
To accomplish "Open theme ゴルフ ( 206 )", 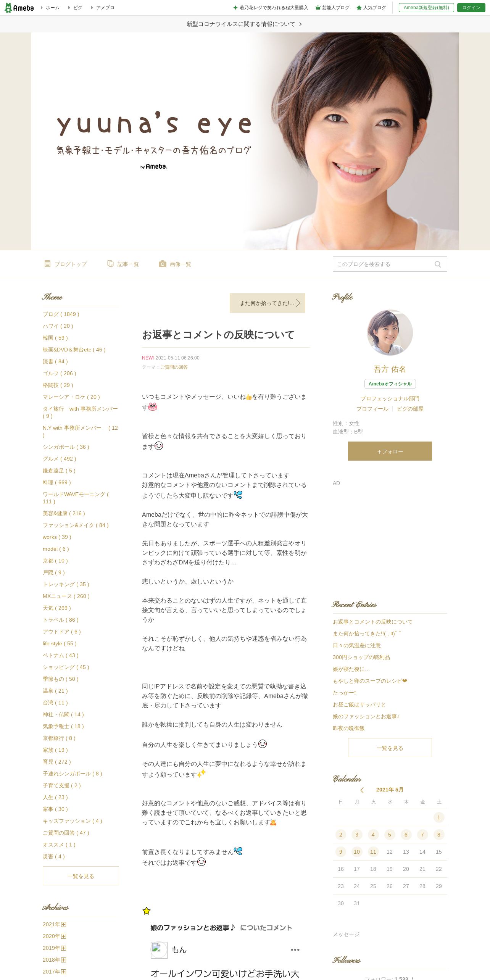I will pyautogui.click(x=60, y=373).
